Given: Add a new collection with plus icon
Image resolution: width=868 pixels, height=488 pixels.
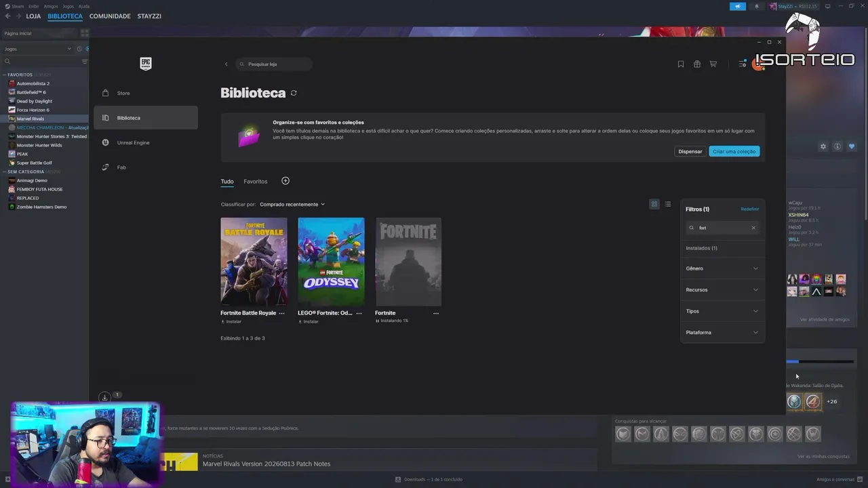Looking at the screenshot, I should [x=285, y=181].
